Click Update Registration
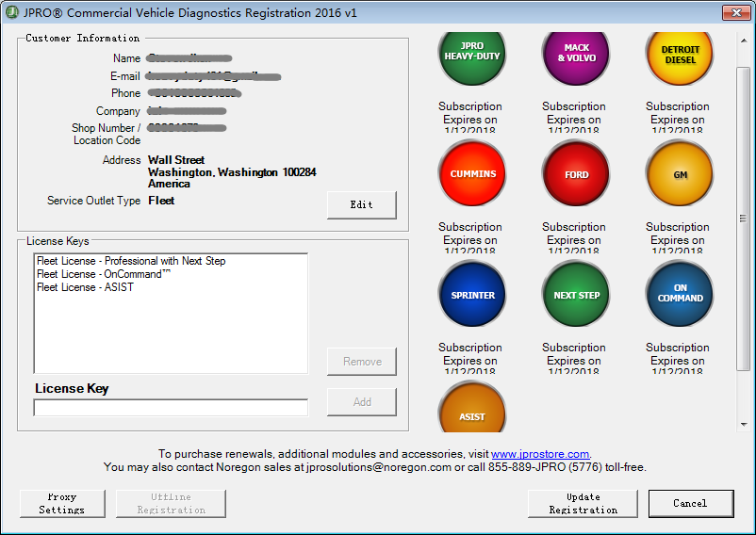The image size is (756, 535). pyautogui.click(x=583, y=503)
